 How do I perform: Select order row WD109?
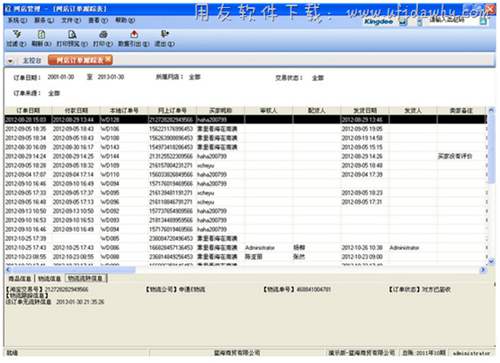246,165
